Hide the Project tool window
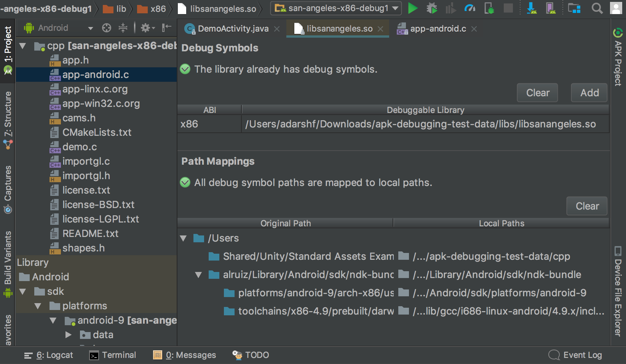 (166, 28)
